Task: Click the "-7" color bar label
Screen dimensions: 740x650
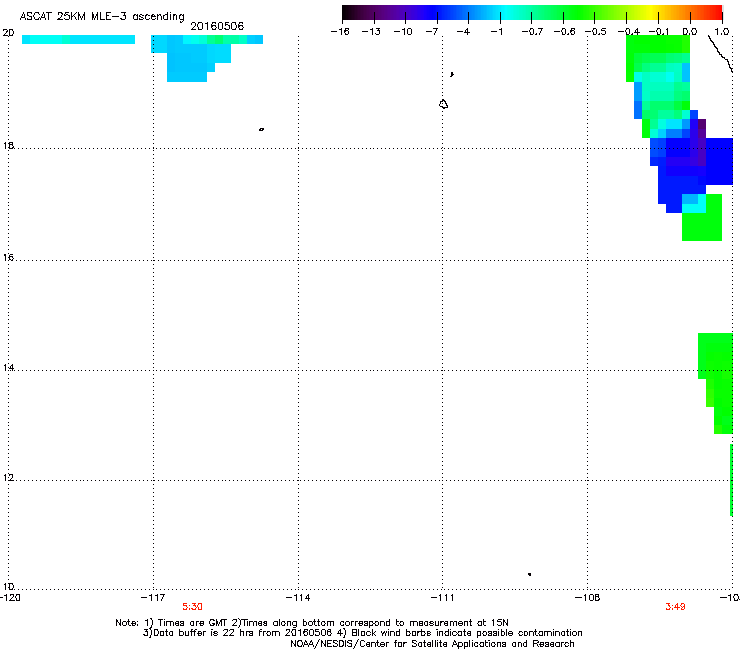Action: click(432, 32)
